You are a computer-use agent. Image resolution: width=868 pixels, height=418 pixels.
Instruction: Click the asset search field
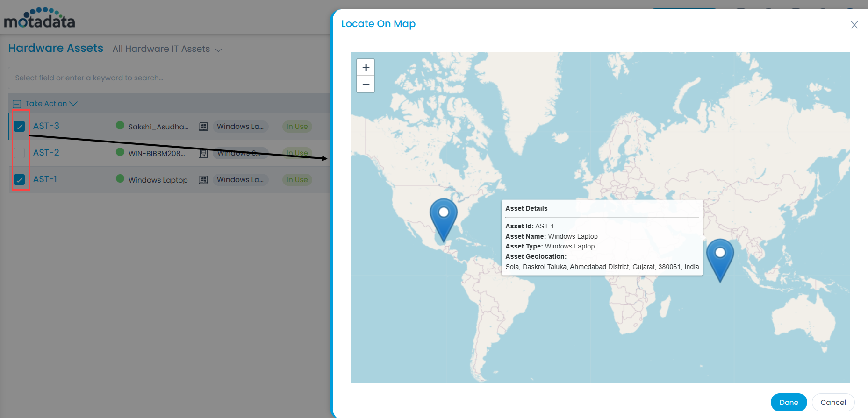point(169,78)
